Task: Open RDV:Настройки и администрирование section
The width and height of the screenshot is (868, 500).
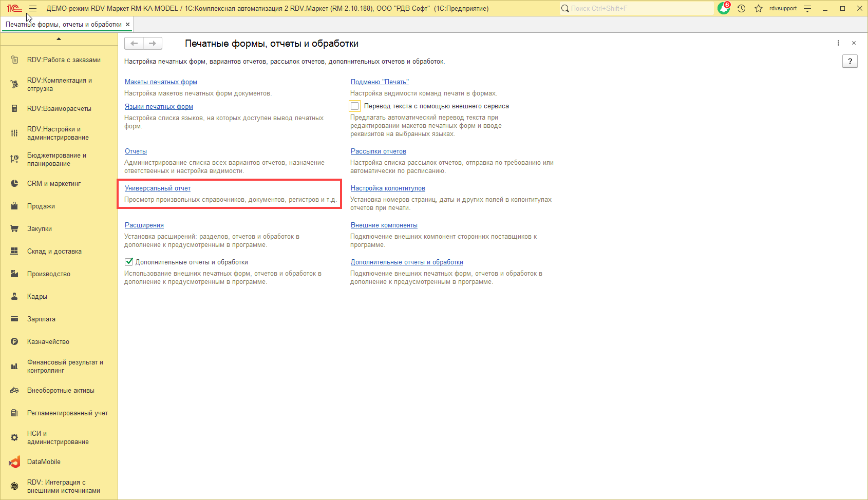Action: pos(59,133)
